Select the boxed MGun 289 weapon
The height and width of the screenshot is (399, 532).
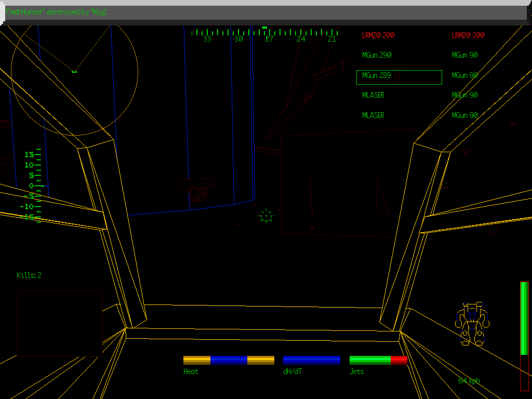(x=398, y=77)
